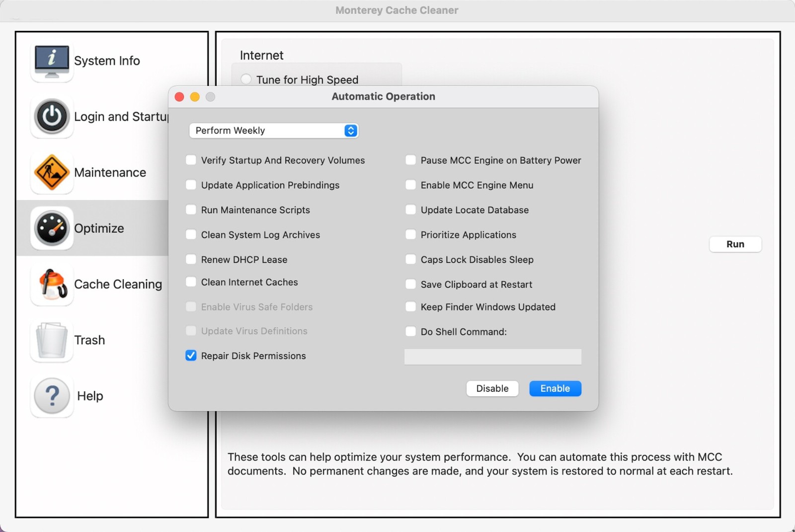Tick Clean Internet Caches checkbox
The image size is (795, 532).
click(x=191, y=282)
